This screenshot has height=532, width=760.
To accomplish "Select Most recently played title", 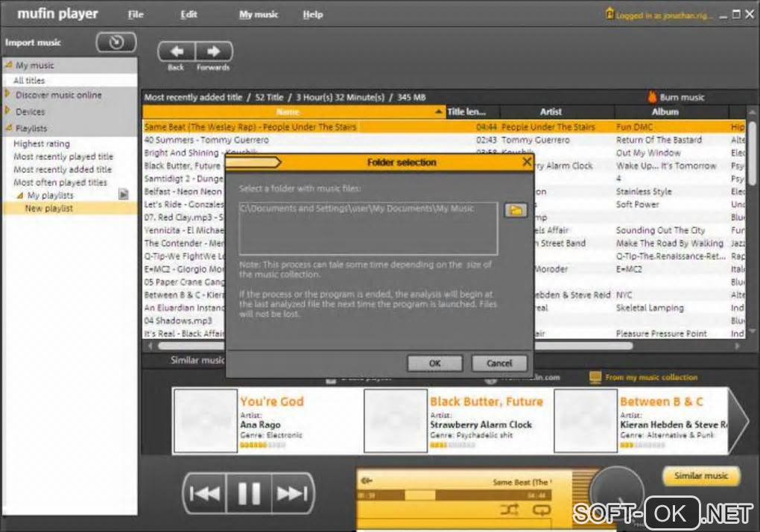I will pyautogui.click(x=63, y=156).
